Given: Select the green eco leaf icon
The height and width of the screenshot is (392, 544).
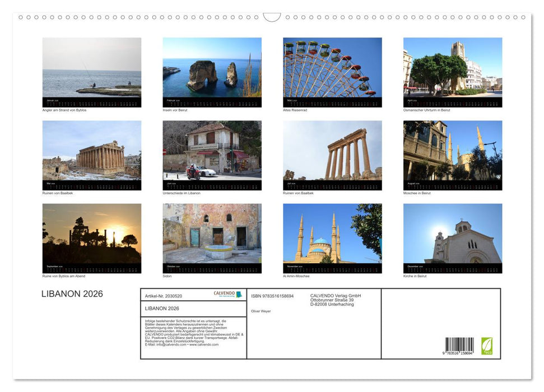Looking at the screenshot, I should coord(487,346).
